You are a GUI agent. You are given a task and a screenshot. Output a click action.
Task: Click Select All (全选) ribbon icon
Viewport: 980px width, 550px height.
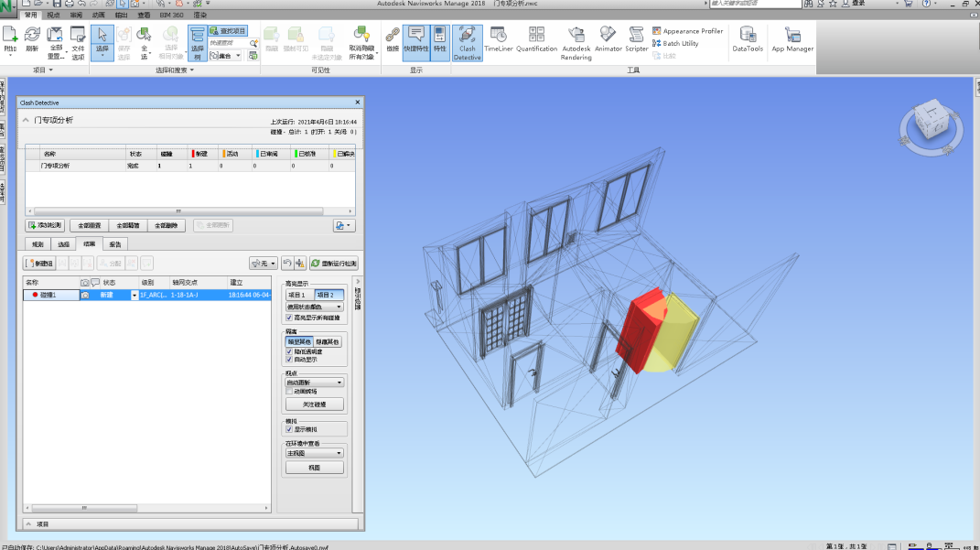coord(145,42)
